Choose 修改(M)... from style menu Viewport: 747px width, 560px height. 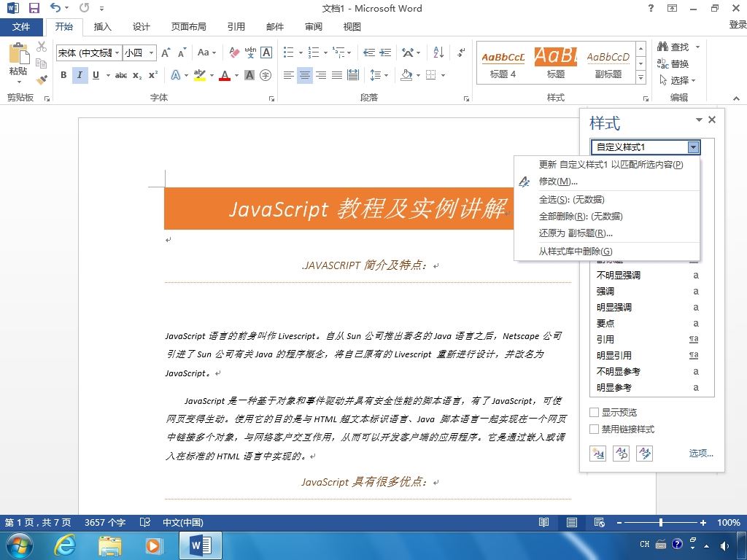click(607, 182)
